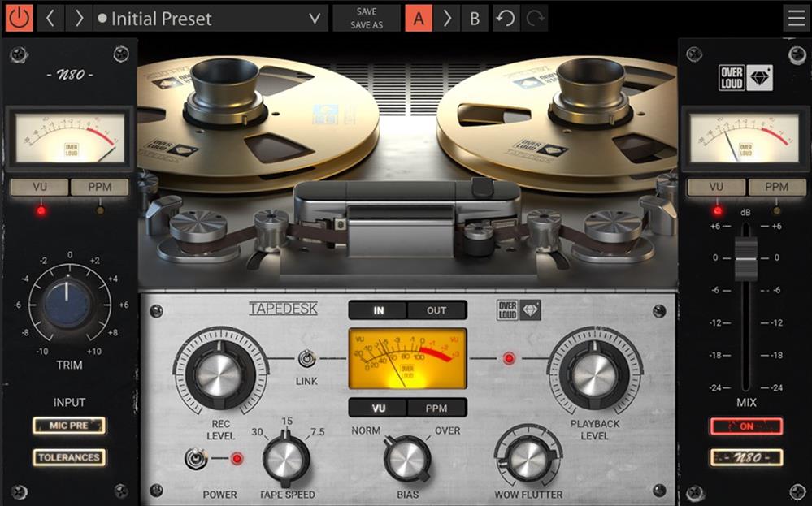This screenshot has height=506, width=812.
Task: Toggle the plugin power bypass button
Action: (x=20, y=19)
